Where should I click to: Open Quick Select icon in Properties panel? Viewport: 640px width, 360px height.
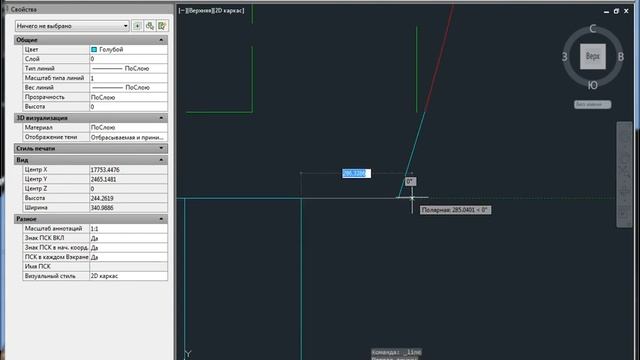pos(162,26)
